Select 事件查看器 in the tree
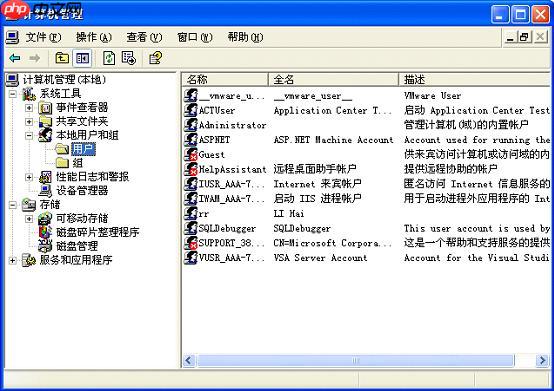554x391 pixels. [82, 107]
